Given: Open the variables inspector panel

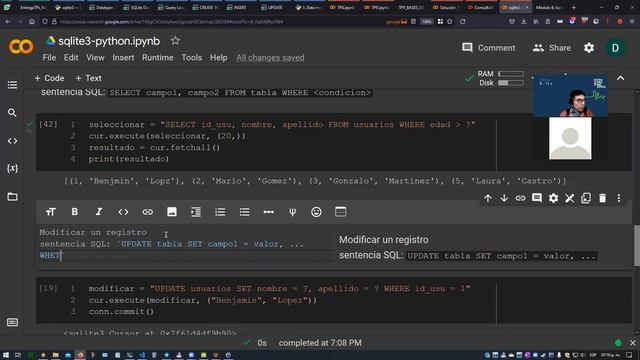Looking at the screenshot, I should (12, 168).
